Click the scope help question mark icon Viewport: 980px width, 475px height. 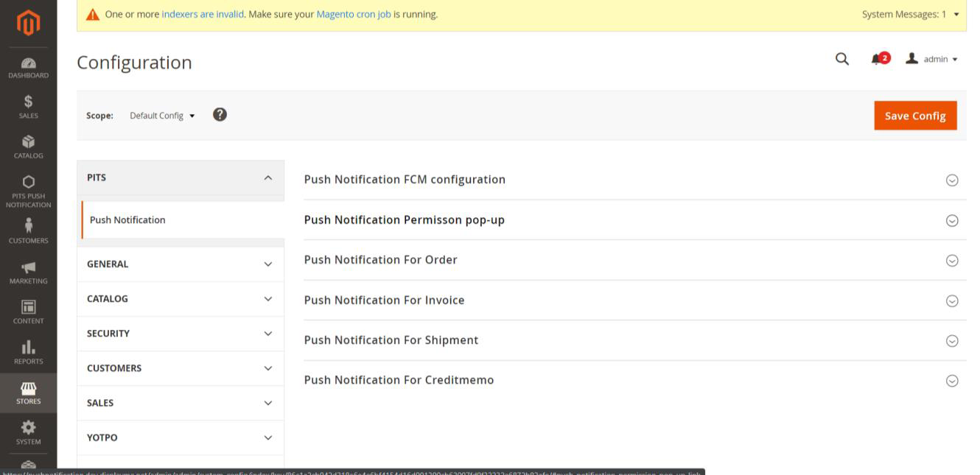[220, 115]
